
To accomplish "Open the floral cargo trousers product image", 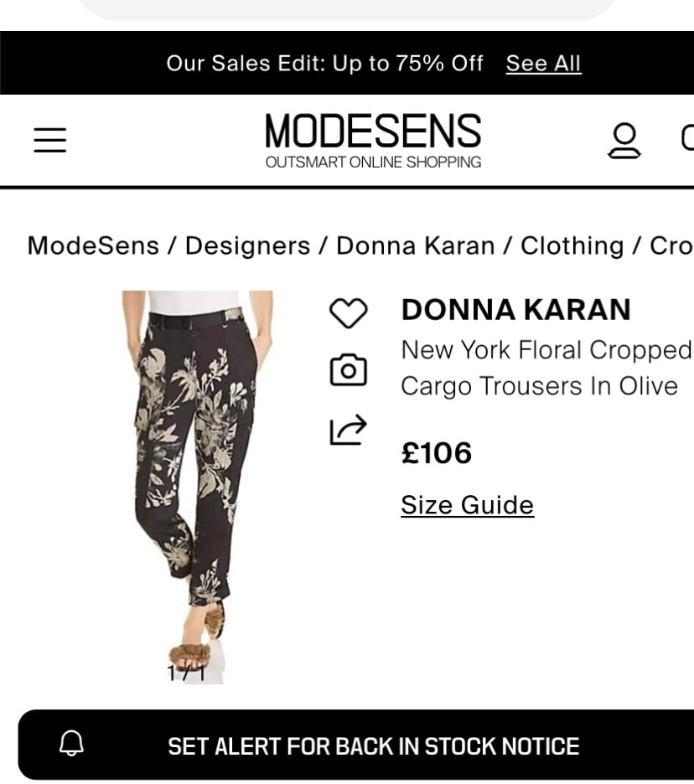I will (198, 487).
